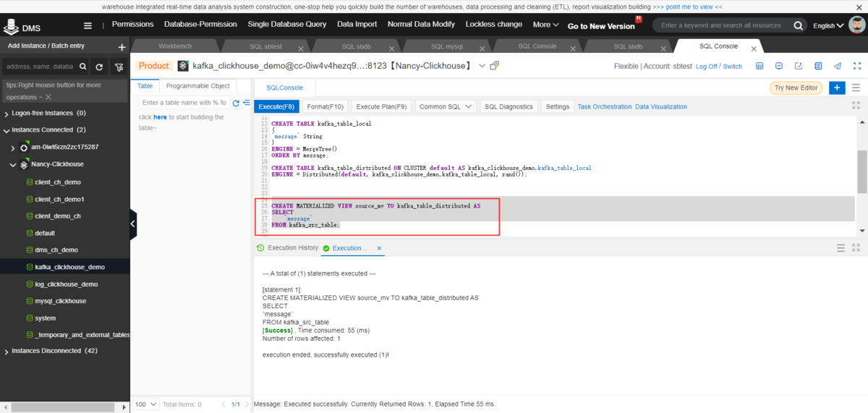Click the list view icon beside table refresh

pos(247,103)
